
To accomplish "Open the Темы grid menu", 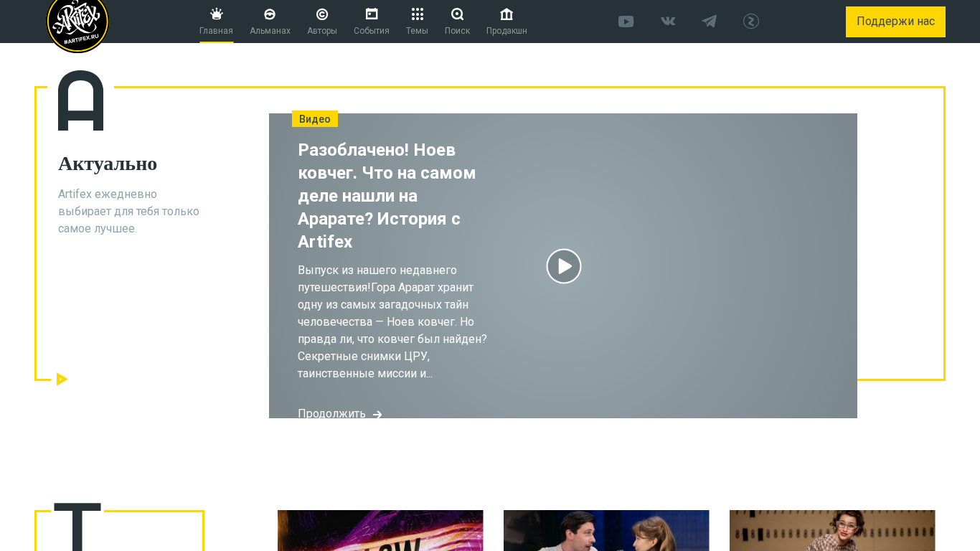I will pos(417,14).
